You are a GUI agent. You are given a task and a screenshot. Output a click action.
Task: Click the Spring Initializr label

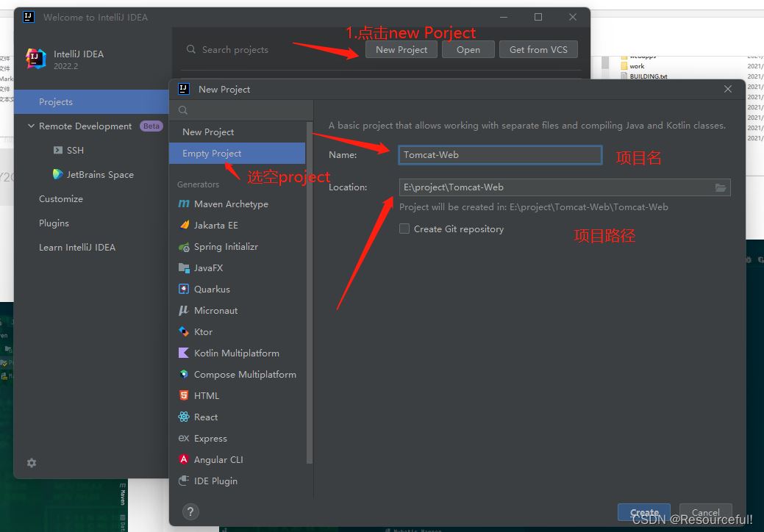click(x=226, y=247)
